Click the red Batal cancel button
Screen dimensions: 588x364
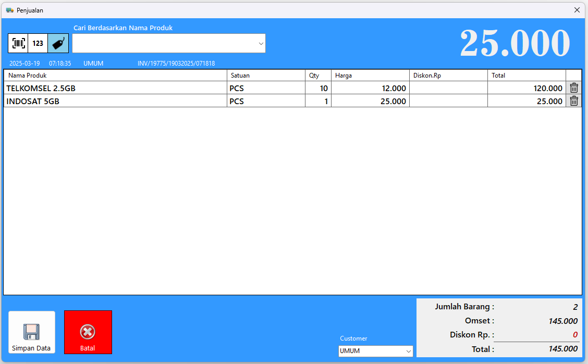[88, 332]
